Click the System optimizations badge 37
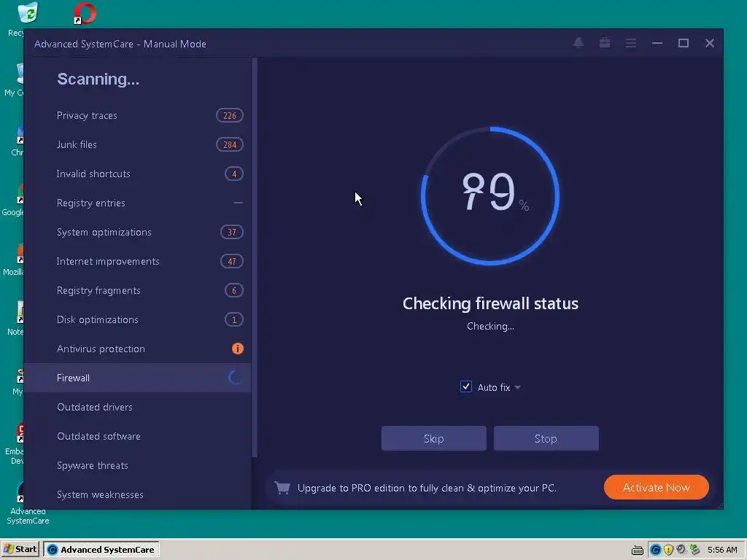Image resolution: width=747 pixels, height=560 pixels. (231, 232)
